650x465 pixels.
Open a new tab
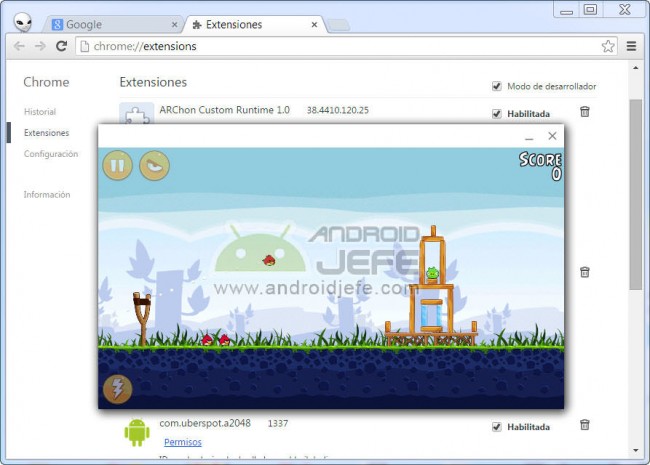[x=339, y=25]
